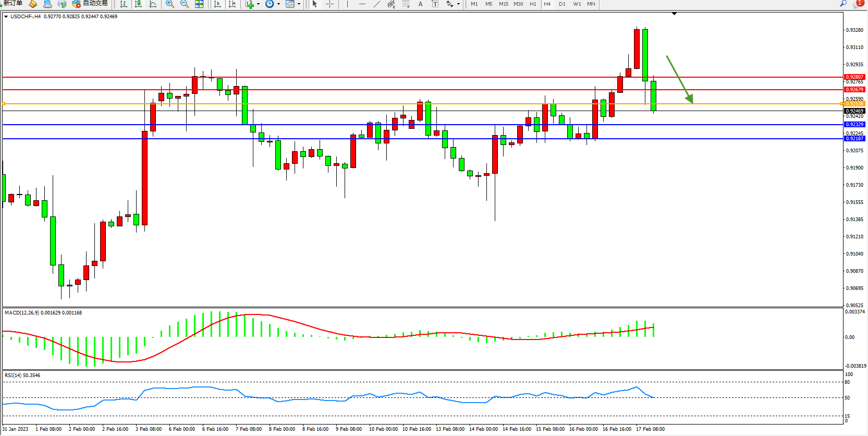The width and height of the screenshot is (868, 436).
Task: Expand the chart templates dropdown arrow
Action: [x=299, y=4]
